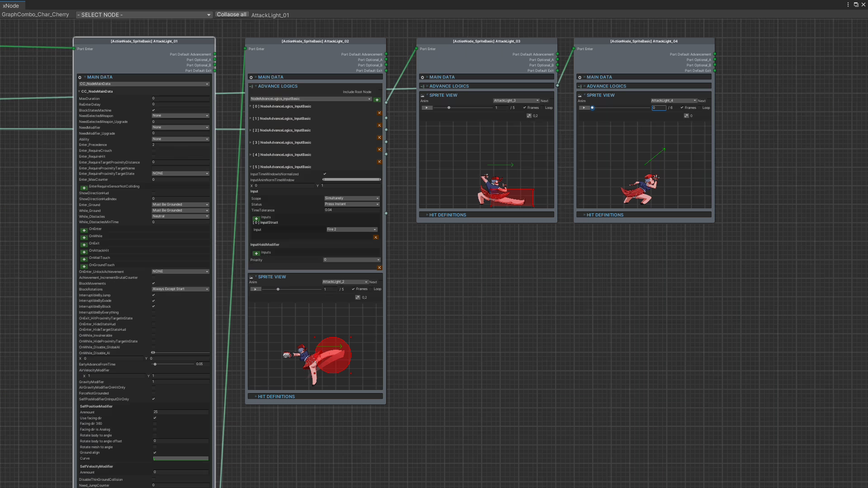Click the frame number field in AttackLight_04
868x488 pixels.
pos(659,108)
